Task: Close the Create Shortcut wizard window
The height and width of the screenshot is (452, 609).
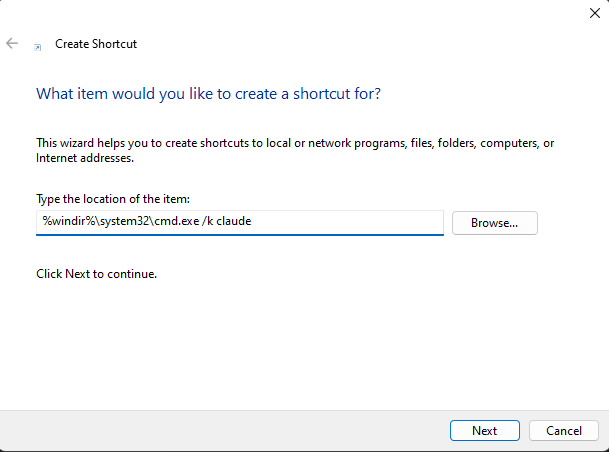Action: point(595,13)
